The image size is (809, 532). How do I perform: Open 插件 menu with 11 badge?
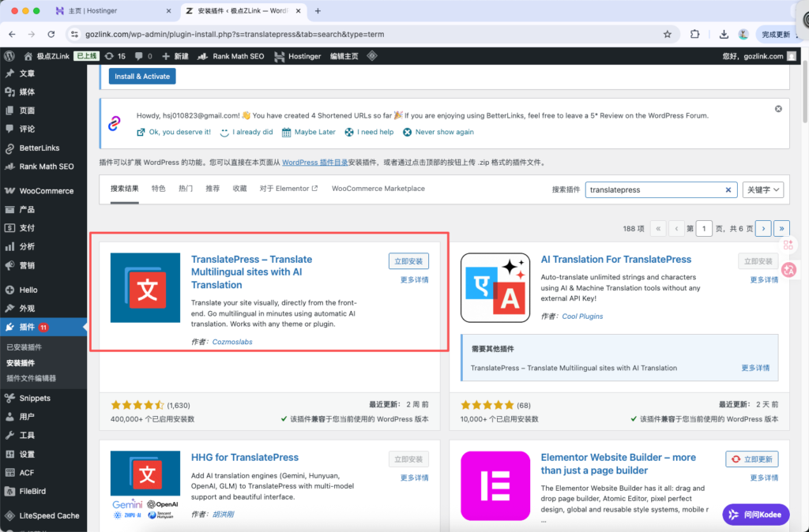coord(43,327)
